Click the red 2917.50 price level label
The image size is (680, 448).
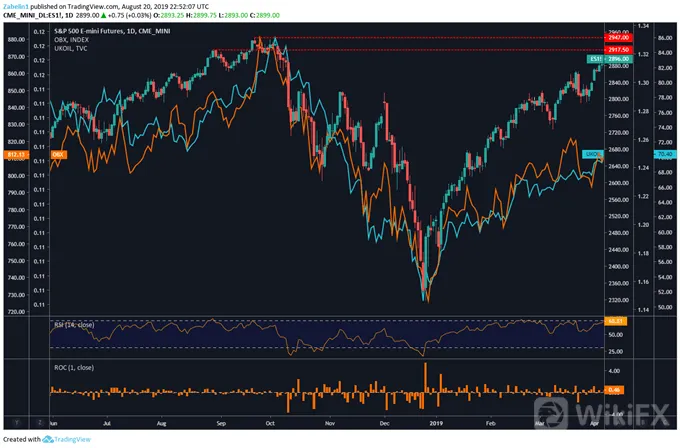(618, 50)
